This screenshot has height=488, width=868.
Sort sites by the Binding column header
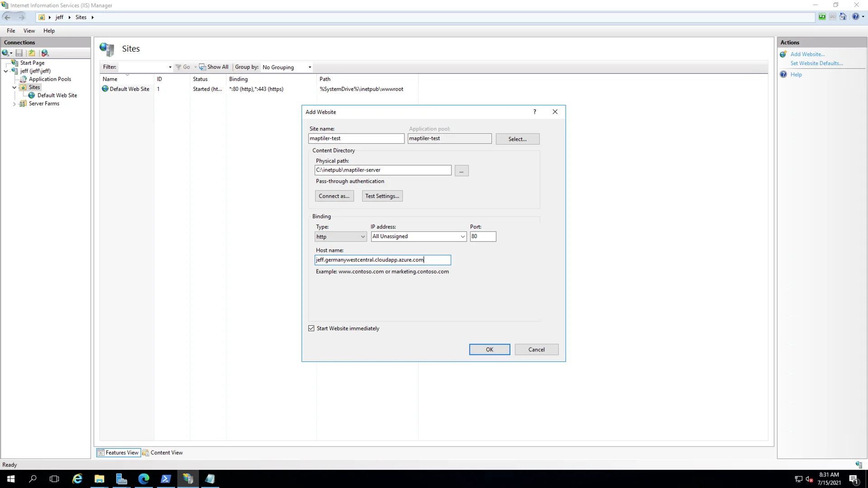tap(271, 79)
